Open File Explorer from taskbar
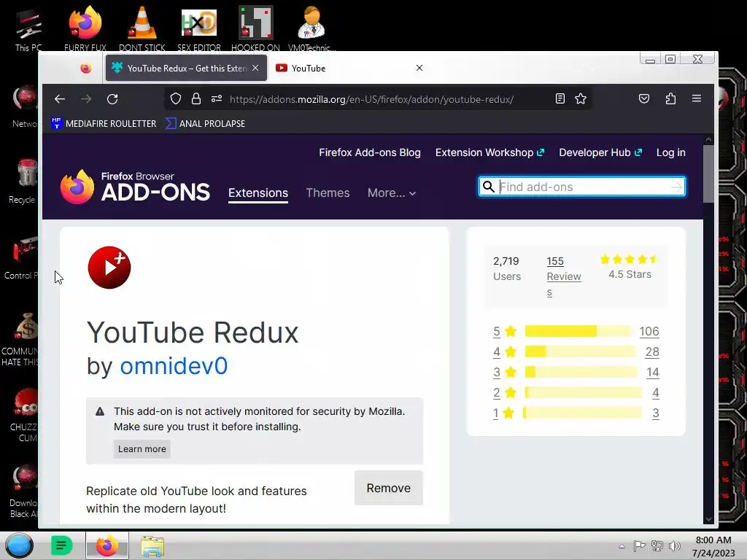Image resolution: width=747 pixels, height=560 pixels. pos(152,545)
